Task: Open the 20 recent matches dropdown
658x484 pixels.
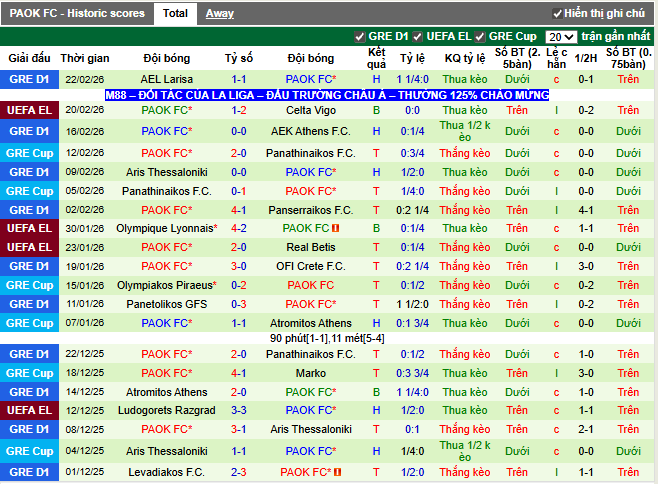Action: coord(561,37)
